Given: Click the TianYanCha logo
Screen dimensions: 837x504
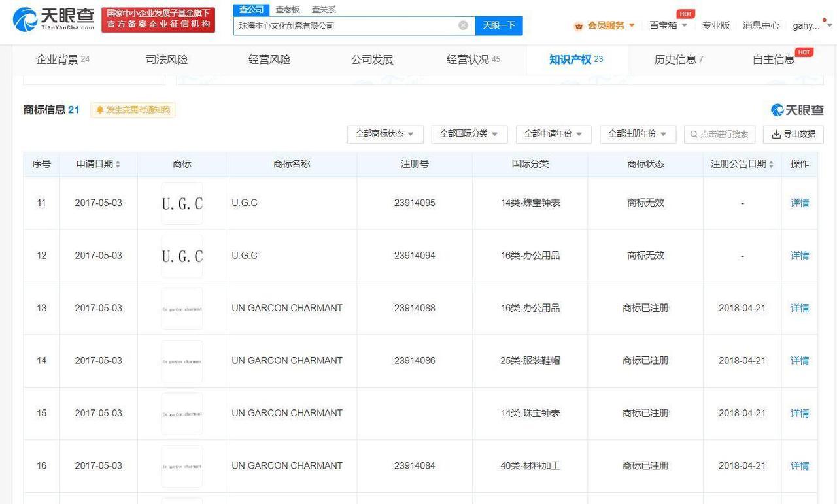Looking at the screenshot, I should [x=53, y=20].
